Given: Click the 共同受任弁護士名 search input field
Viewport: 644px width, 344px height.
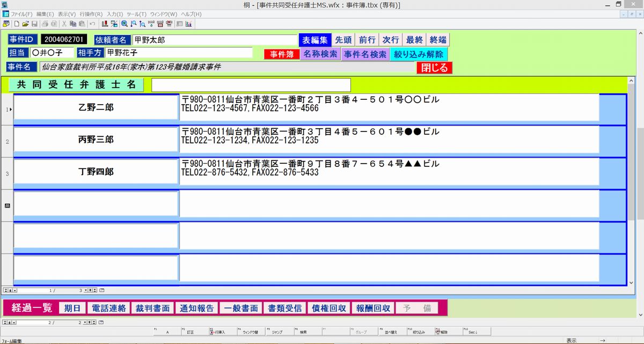Looking at the screenshot, I should (251, 85).
